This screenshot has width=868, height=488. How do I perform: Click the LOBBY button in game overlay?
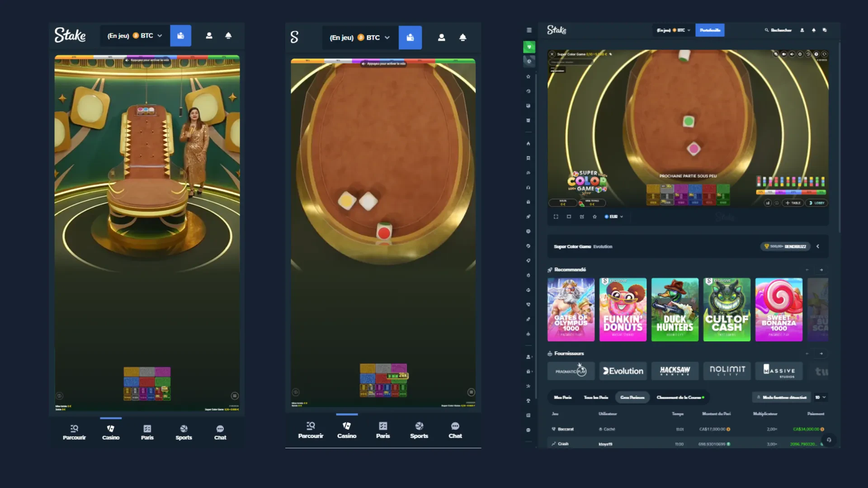[x=816, y=203]
